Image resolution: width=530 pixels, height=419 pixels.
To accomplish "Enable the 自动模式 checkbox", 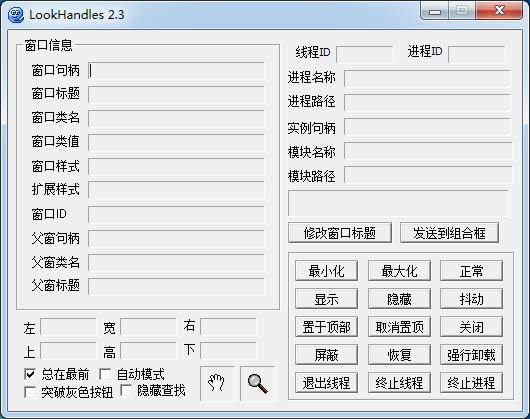I will [x=105, y=374].
